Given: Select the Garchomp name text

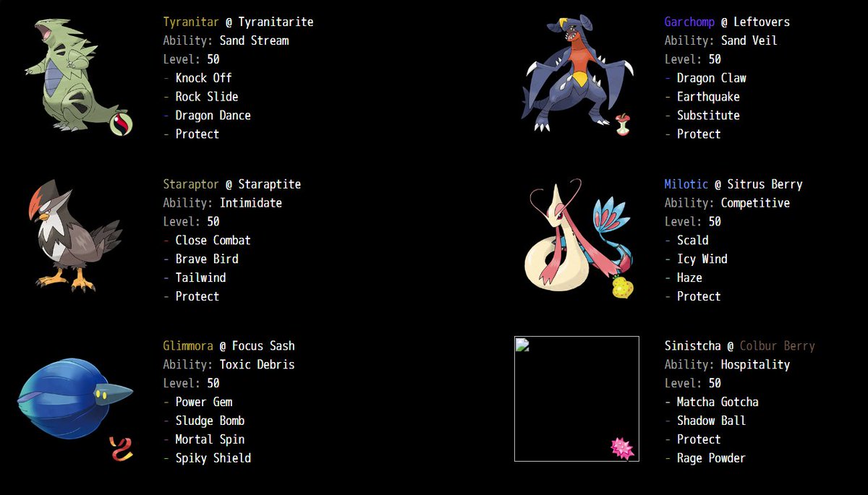Looking at the screenshot, I should pyautogui.click(x=689, y=22).
